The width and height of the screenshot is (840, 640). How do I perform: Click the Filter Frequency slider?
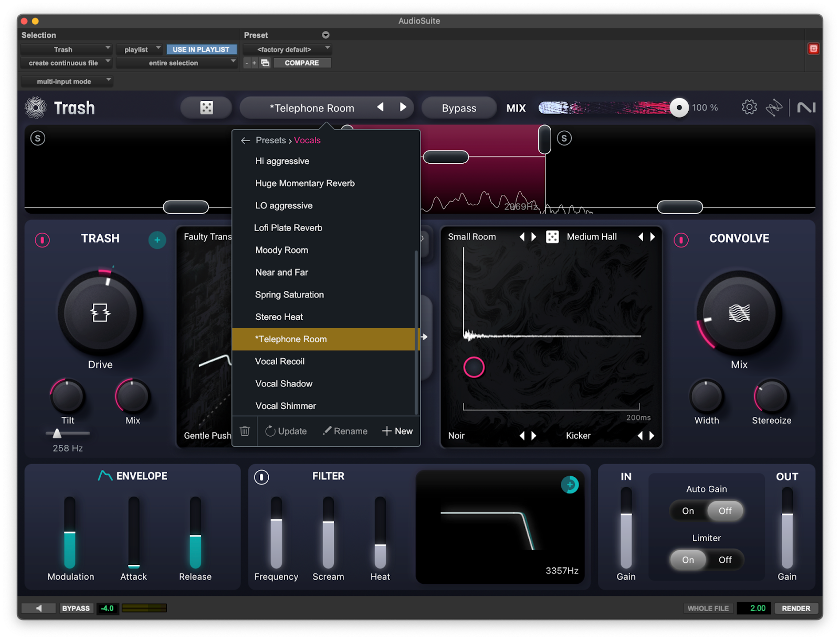pyautogui.click(x=276, y=532)
